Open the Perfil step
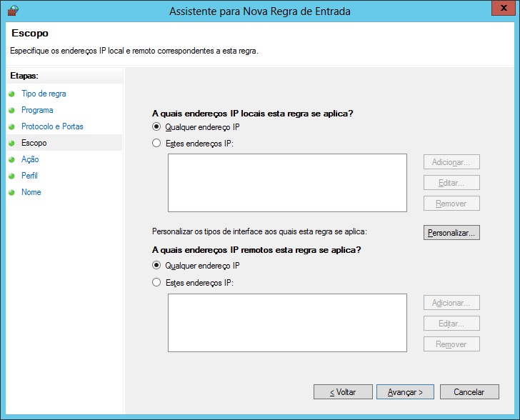 (29, 176)
